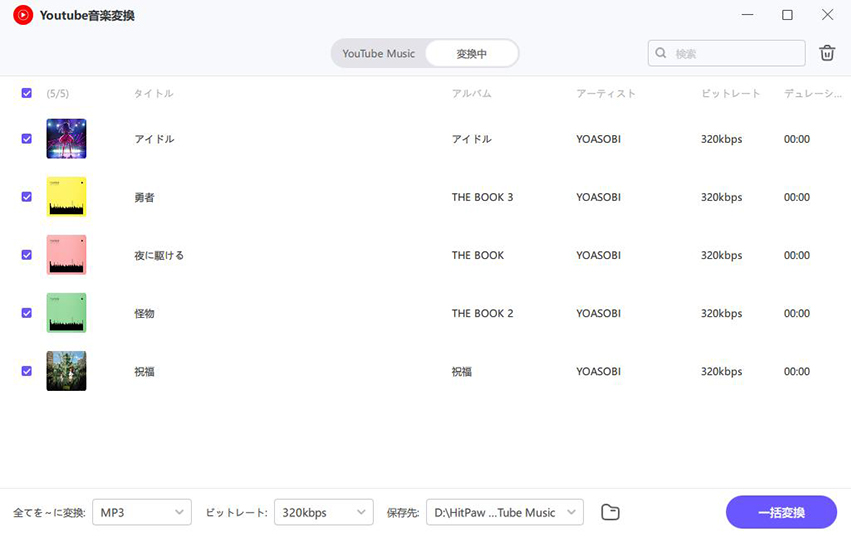Close the Youtube音楽変換 window
This screenshot has height=536, width=851.
[827, 15]
